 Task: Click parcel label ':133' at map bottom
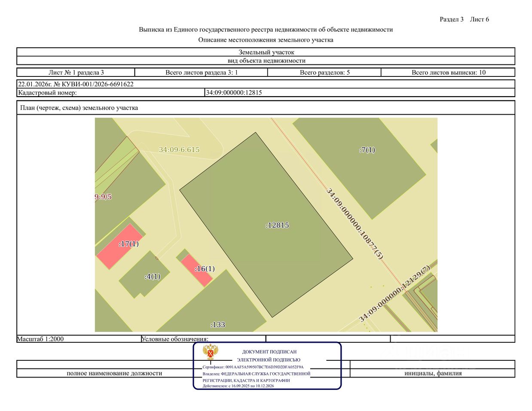217,325
